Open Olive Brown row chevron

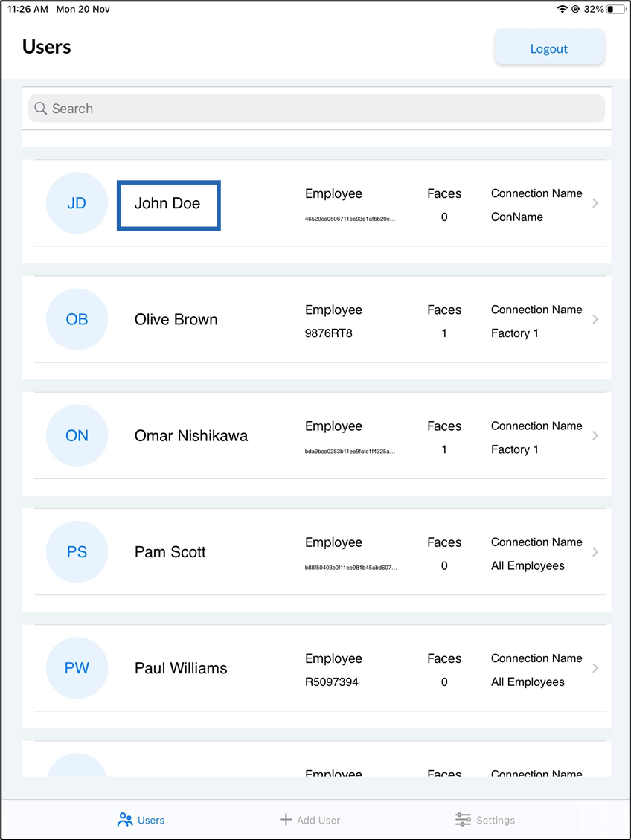[x=595, y=319]
